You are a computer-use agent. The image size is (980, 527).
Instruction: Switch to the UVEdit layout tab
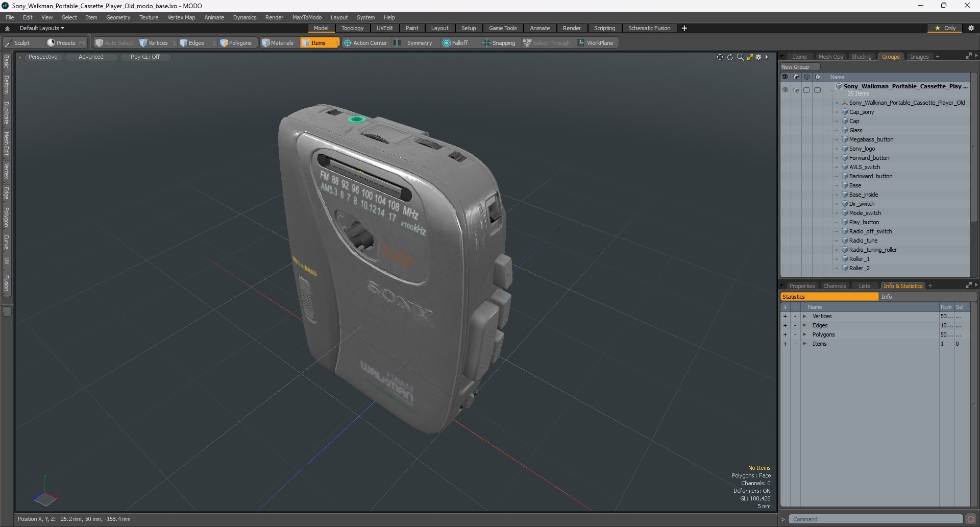pyautogui.click(x=385, y=29)
